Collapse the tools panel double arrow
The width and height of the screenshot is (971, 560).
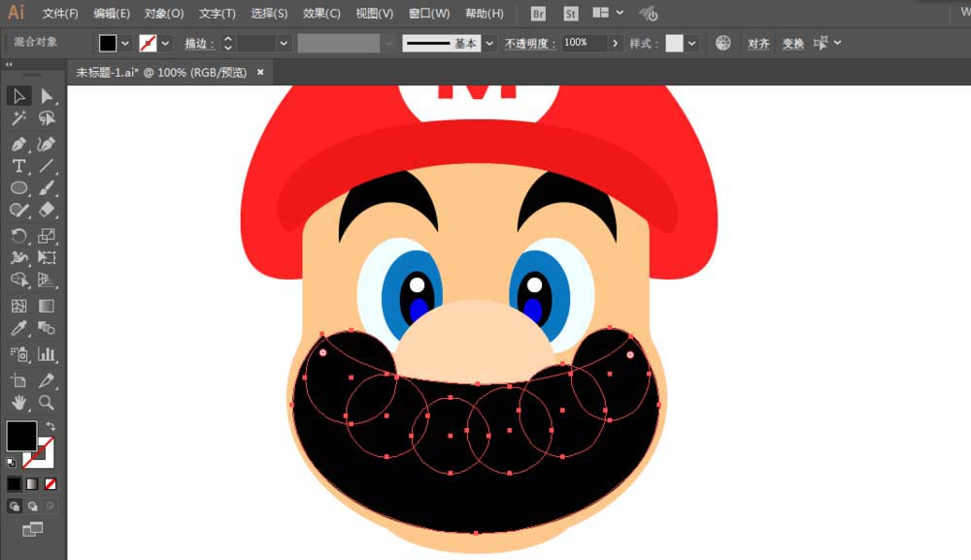[9, 64]
